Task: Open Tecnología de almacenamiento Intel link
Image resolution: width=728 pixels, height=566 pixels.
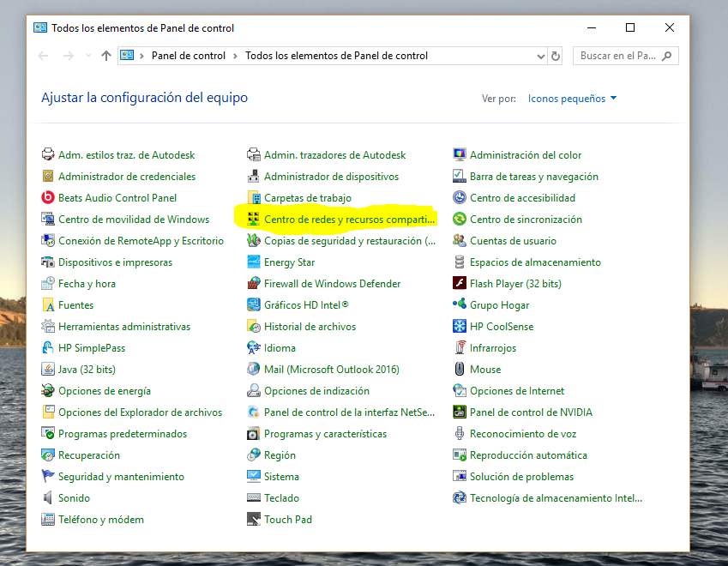Action: 557,497
